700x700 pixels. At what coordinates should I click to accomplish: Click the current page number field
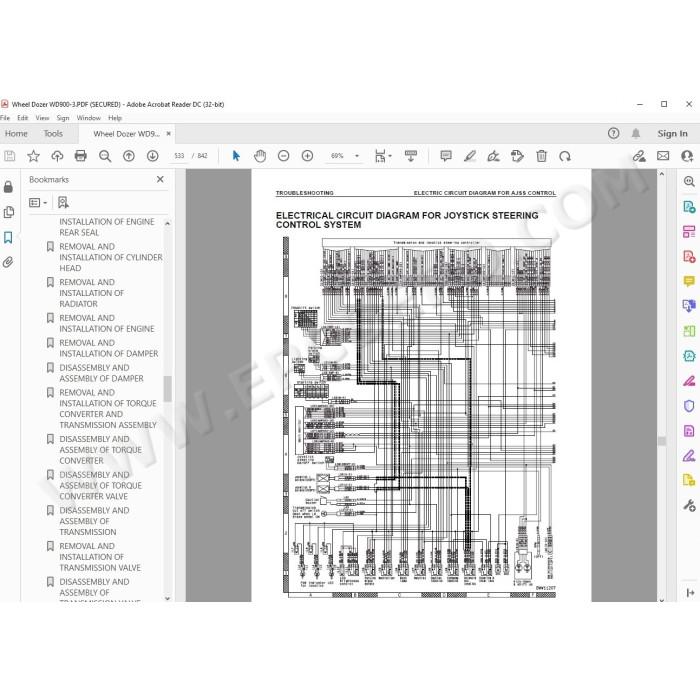179,156
